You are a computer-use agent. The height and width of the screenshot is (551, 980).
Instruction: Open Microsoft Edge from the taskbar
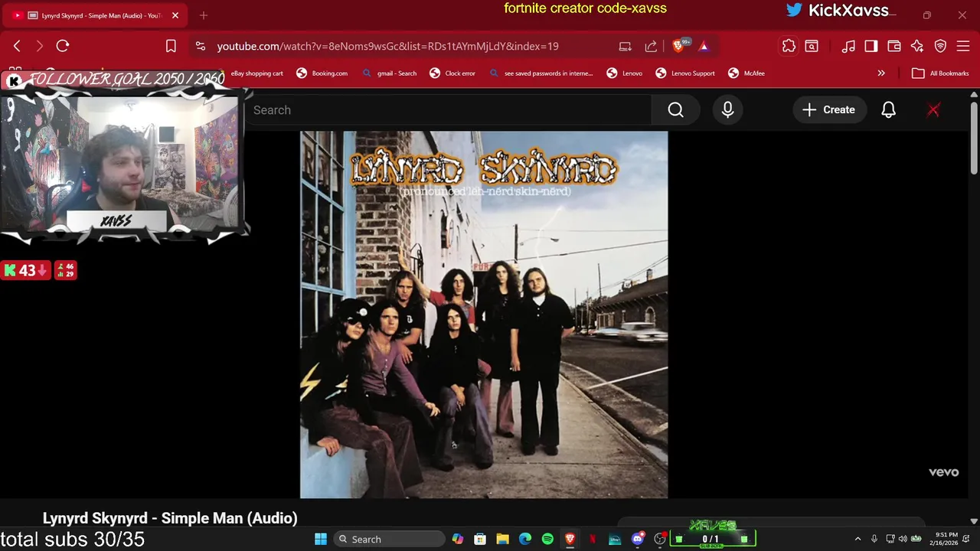click(524, 540)
